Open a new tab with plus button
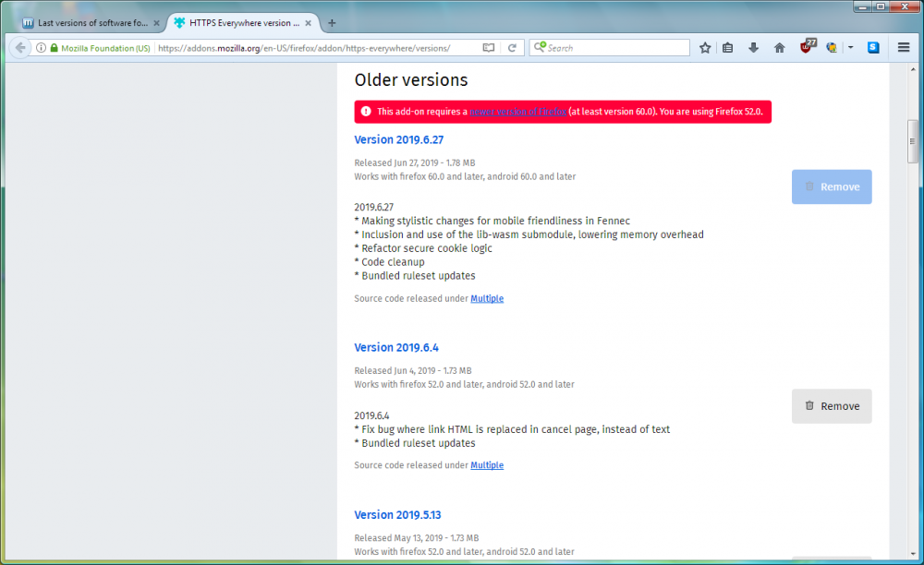This screenshot has height=565, width=924. (x=332, y=22)
